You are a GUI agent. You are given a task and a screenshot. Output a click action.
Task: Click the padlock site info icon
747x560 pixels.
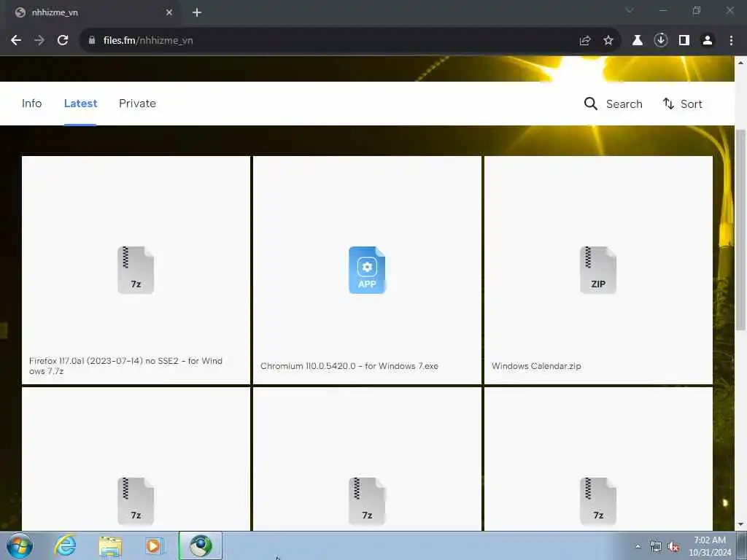(x=92, y=41)
